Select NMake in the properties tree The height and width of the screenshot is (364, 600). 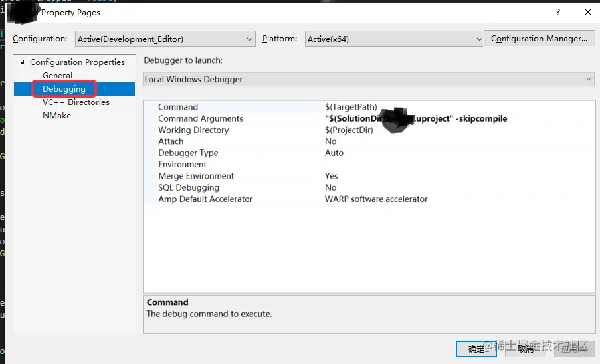coord(56,115)
